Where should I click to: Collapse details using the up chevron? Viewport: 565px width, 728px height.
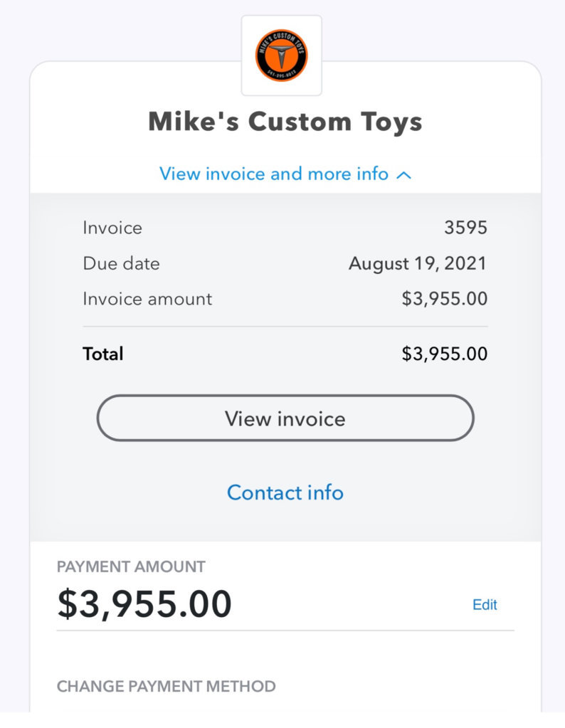point(404,175)
